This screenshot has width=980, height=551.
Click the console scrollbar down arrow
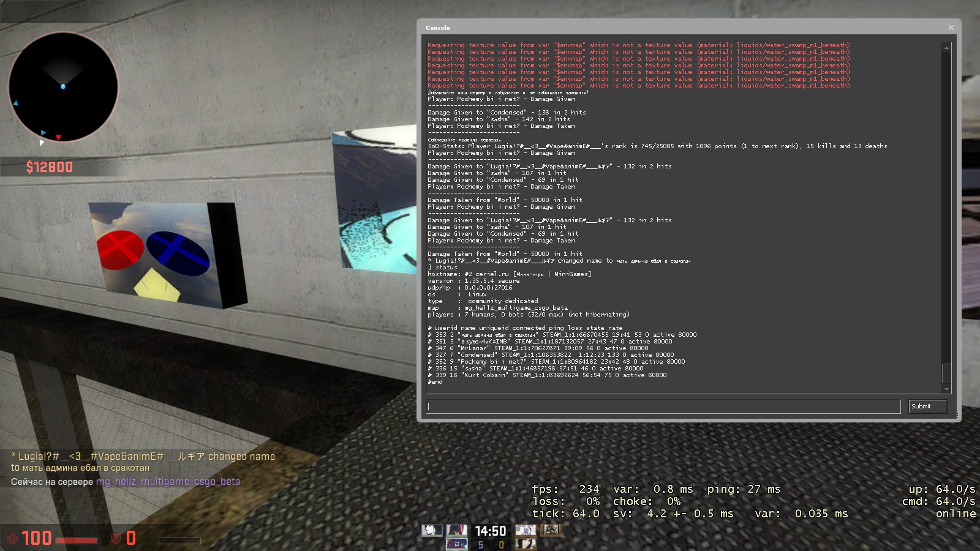[x=946, y=389]
